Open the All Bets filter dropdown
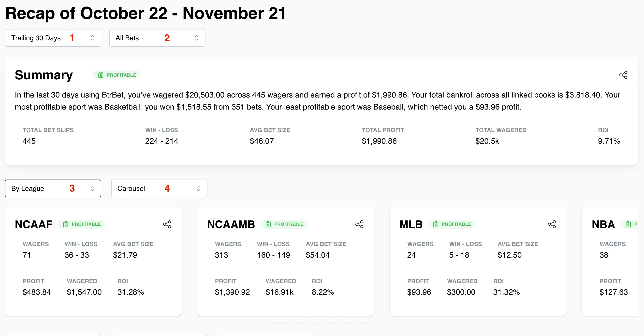Image resolution: width=644 pixels, height=336 pixels. click(x=157, y=38)
